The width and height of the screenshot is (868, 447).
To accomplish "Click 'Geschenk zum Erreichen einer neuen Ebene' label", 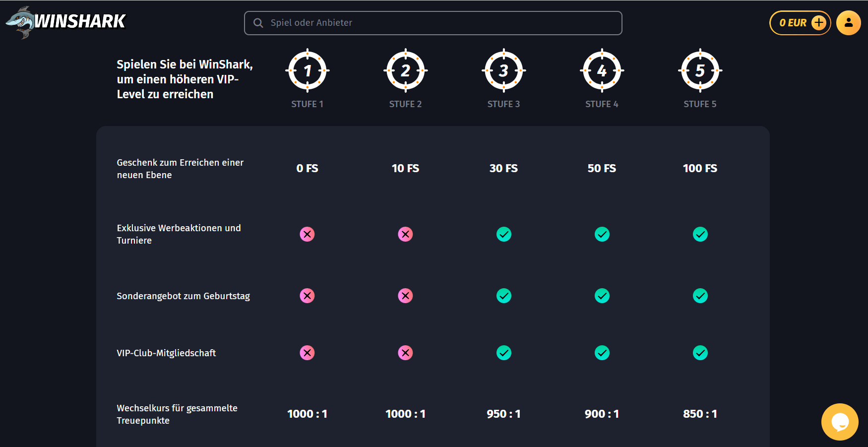I will (180, 169).
